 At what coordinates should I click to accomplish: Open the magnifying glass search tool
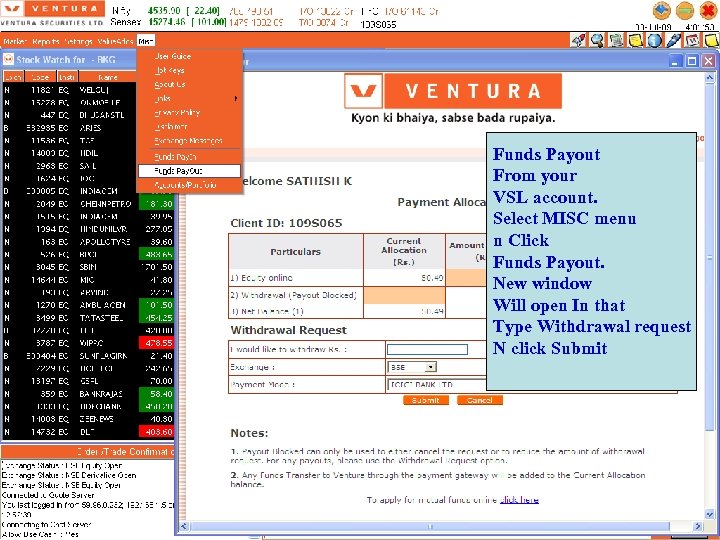(597, 40)
